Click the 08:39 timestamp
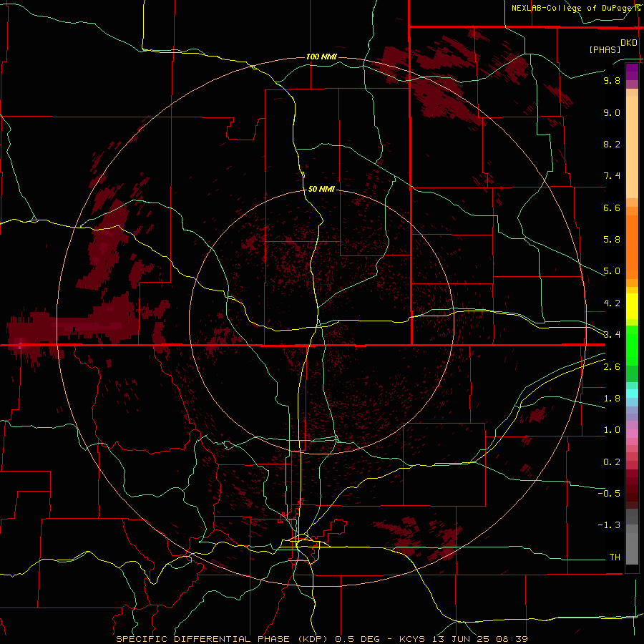This screenshot has height=644, width=644. coord(514,639)
